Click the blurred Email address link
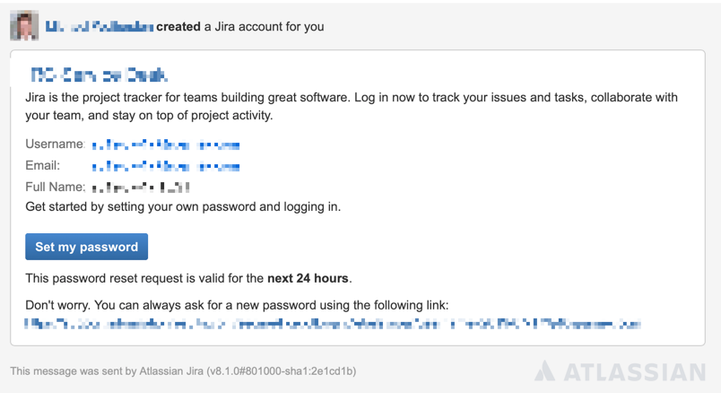Screen dimensions: 721x393 166,166
